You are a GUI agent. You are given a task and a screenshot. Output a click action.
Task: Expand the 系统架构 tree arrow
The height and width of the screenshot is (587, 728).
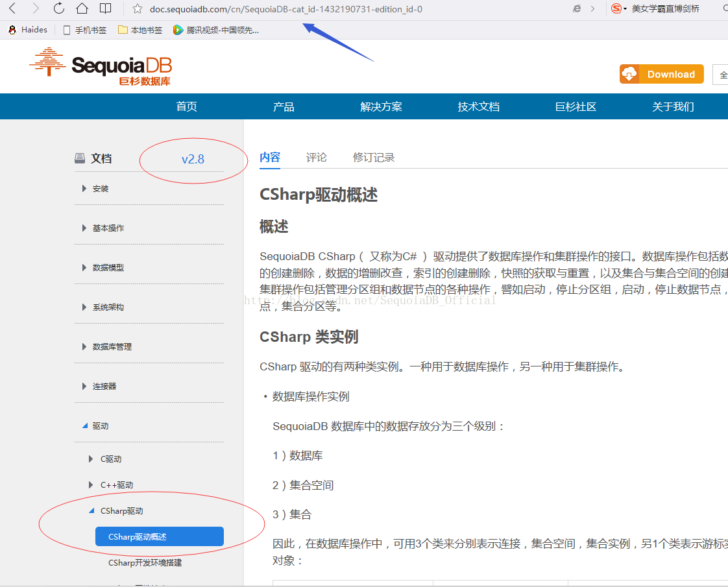click(x=84, y=307)
